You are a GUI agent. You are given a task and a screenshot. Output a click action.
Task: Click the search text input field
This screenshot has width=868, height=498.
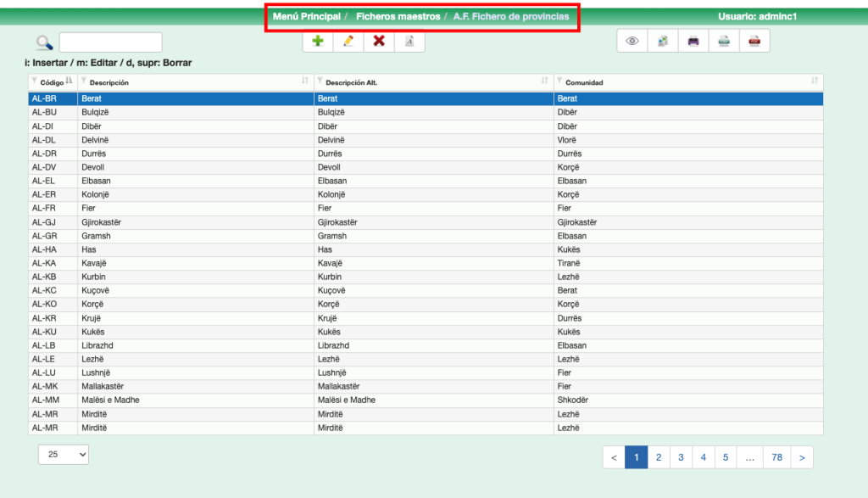click(110, 43)
